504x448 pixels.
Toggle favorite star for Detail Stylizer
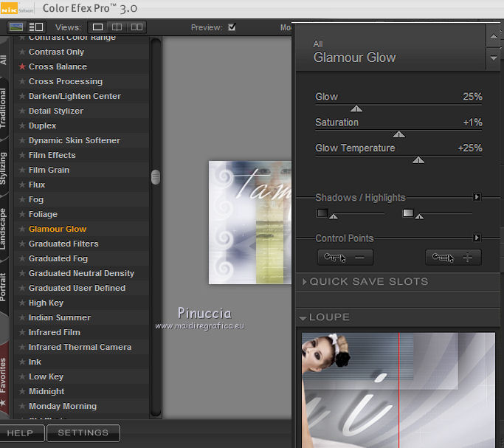pos(22,111)
